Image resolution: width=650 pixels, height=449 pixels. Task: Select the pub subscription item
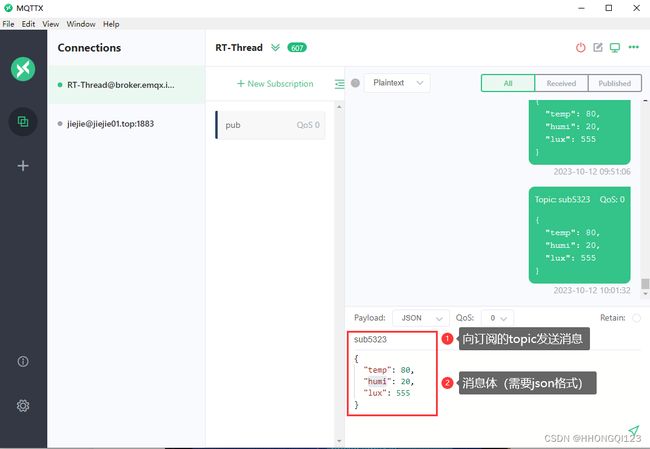point(270,125)
